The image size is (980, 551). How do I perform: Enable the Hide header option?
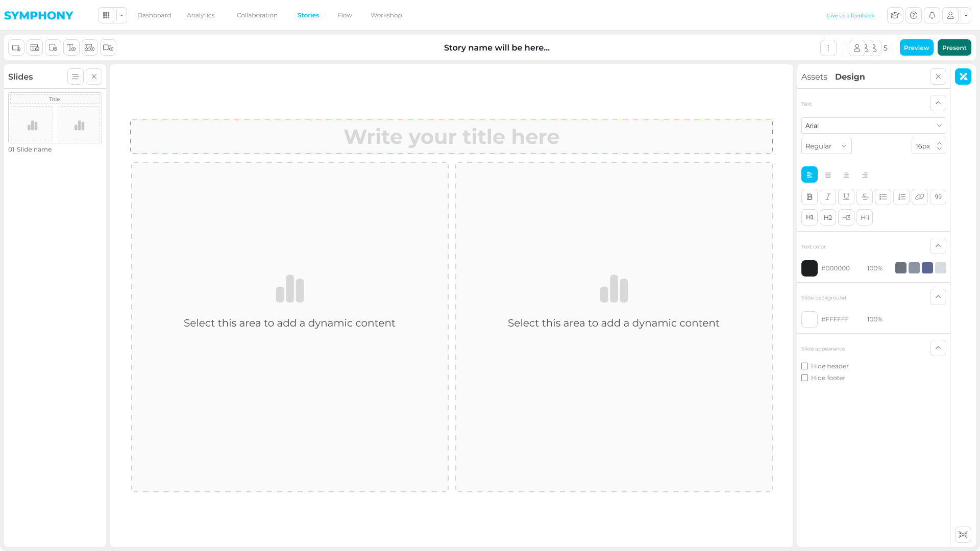click(805, 366)
